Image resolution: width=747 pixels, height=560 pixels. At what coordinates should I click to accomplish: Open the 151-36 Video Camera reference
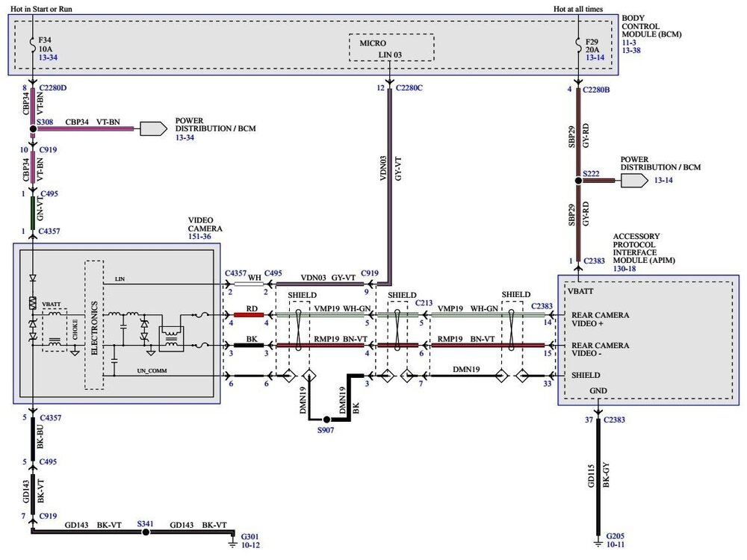[202, 236]
